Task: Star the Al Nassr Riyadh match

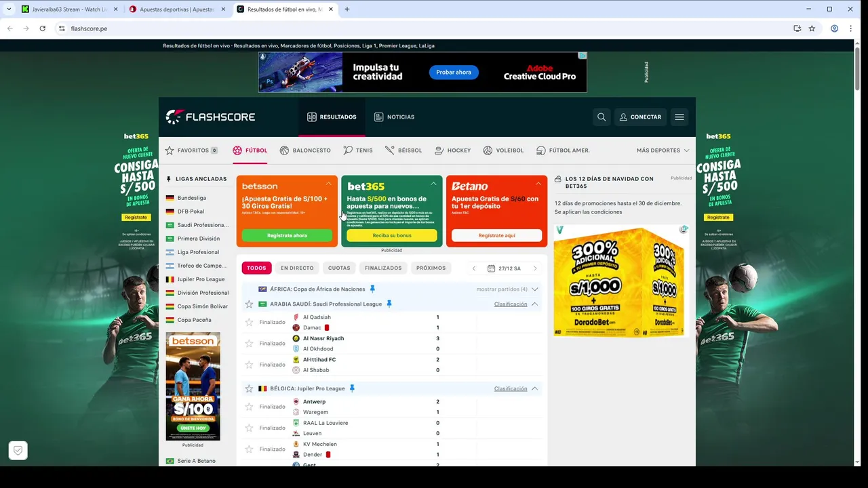Action: coord(249,344)
